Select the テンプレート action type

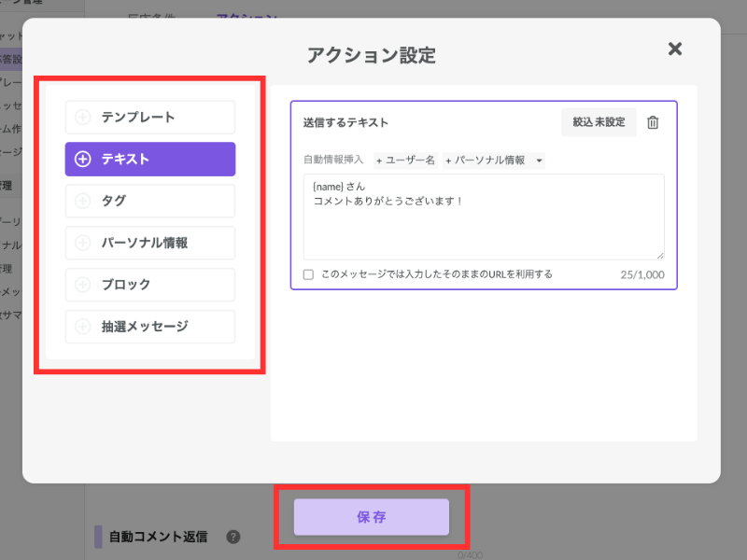point(150,118)
